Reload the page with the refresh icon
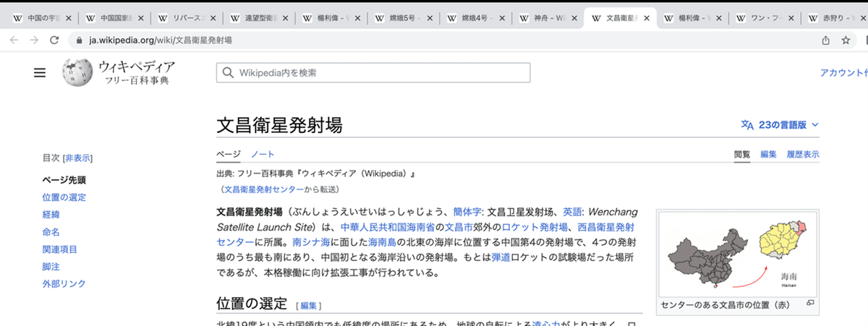Viewport: 868px width, 326px height. click(x=54, y=40)
